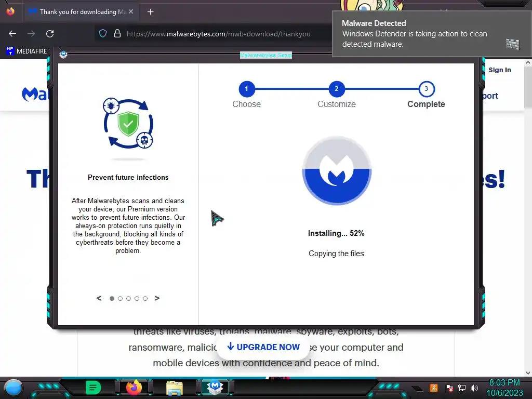
Task: Click the Installing... 52% status text
Action: 336,233
